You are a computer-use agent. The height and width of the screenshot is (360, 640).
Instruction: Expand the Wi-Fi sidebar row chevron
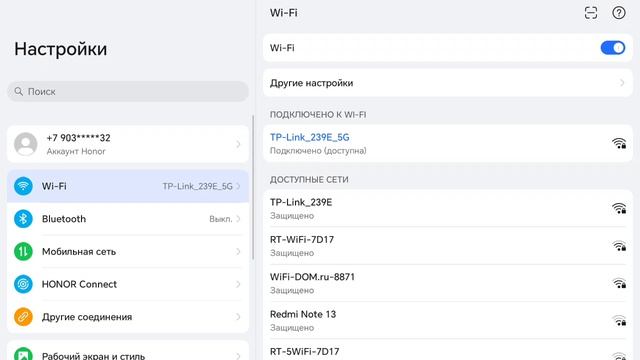(238, 186)
